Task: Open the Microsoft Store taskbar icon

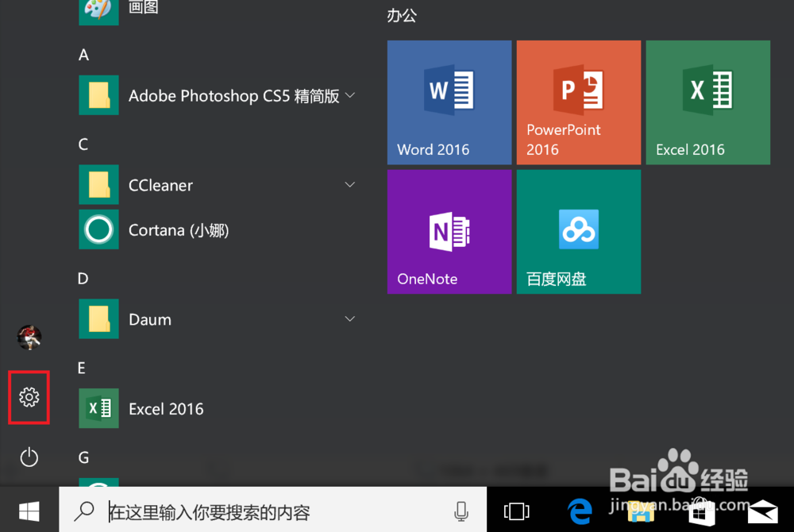Action: click(x=702, y=512)
